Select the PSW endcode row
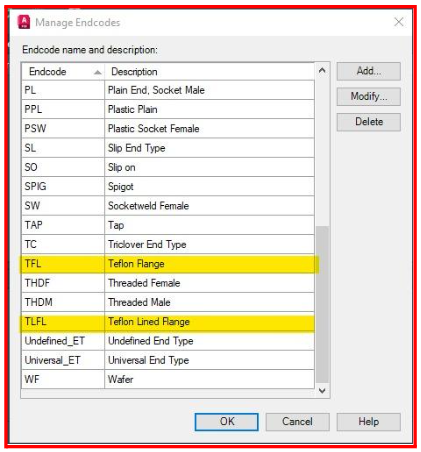Viewport: 421px width, 452px height. (x=168, y=129)
